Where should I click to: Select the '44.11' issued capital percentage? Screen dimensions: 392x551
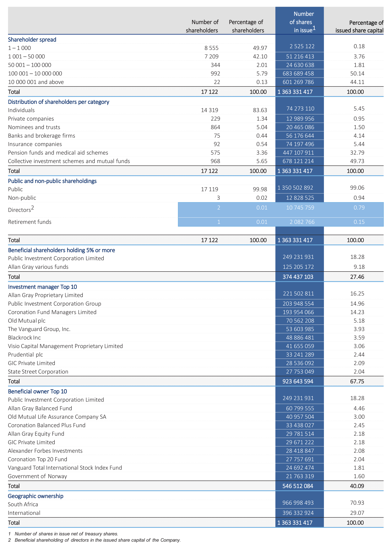coord(357,82)
